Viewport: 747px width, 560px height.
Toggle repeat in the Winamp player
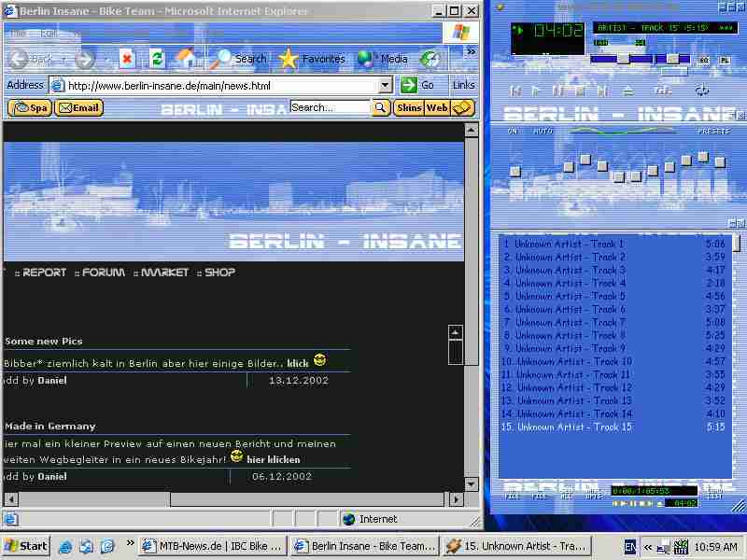(x=702, y=91)
